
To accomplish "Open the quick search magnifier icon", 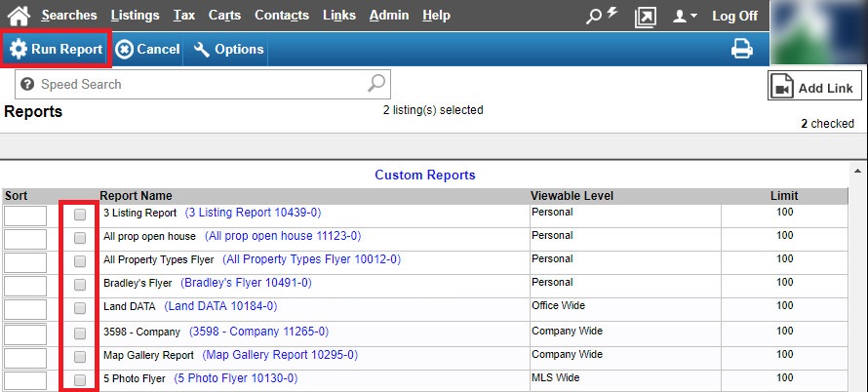I will [595, 16].
